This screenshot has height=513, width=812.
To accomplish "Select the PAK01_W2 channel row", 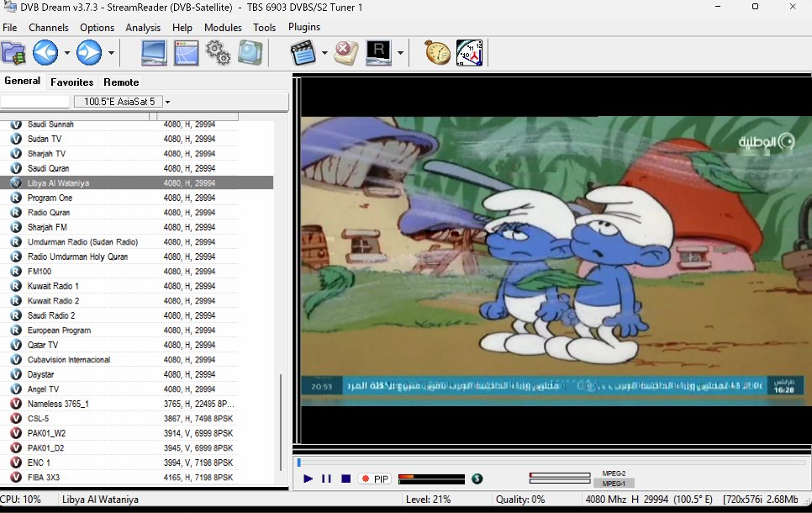I will [x=137, y=433].
